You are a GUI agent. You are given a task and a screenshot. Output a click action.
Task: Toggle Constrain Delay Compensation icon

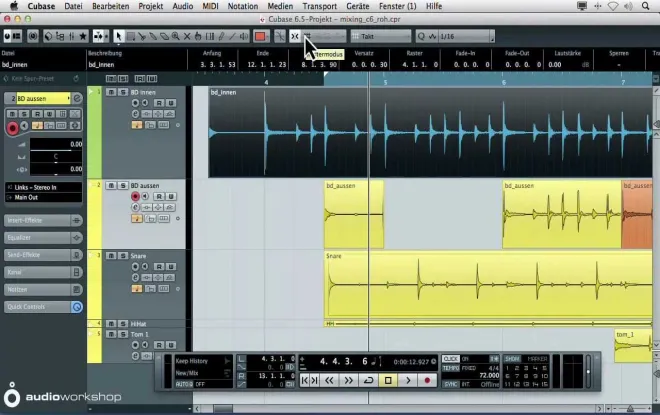click(33, 37)
